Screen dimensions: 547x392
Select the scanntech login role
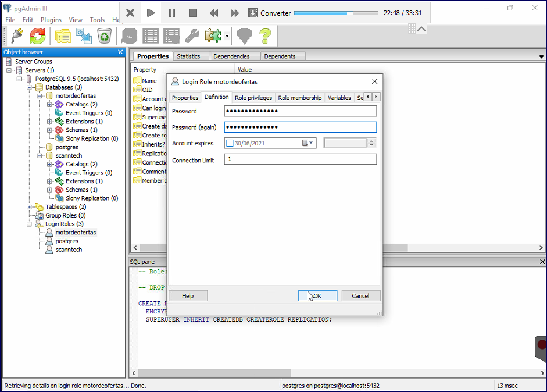(x=69, y=250)
